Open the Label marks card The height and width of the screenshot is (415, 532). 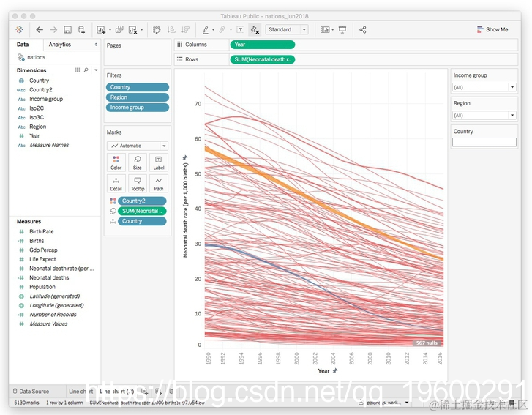(159, 162)
